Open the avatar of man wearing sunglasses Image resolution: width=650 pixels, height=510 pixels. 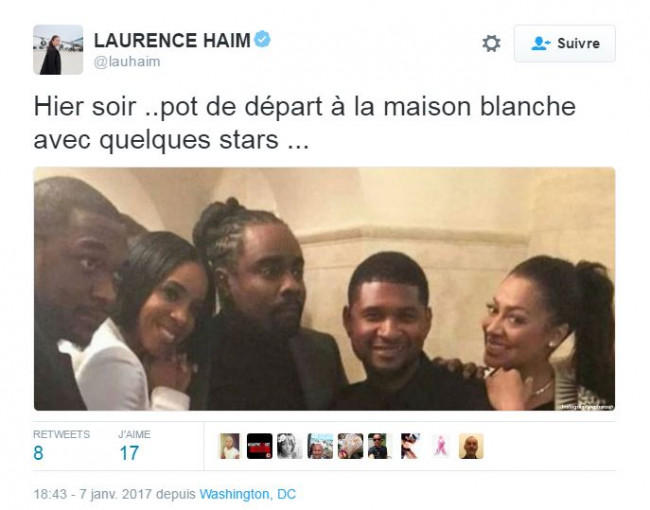pos(380,446)
